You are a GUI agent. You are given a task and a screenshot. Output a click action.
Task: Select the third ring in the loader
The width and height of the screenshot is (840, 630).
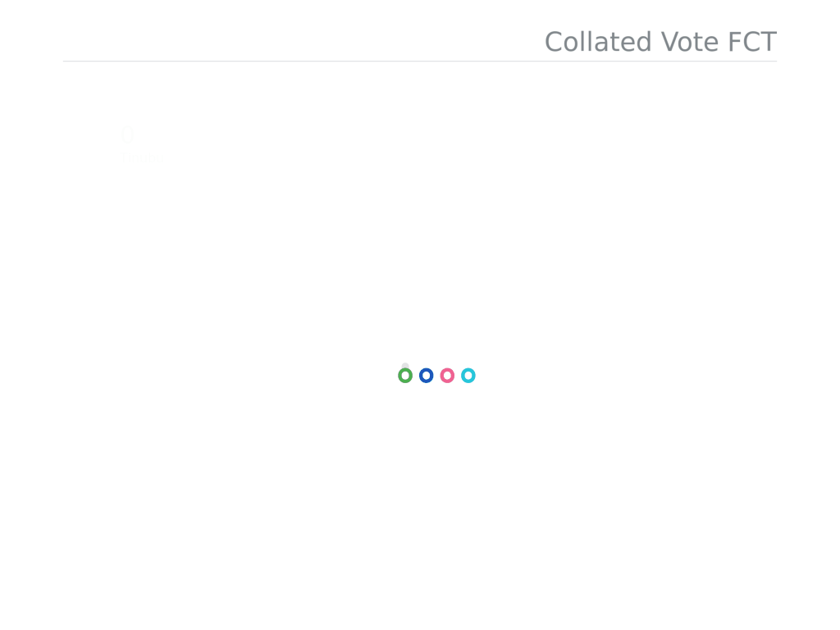(x=447, y=376)
